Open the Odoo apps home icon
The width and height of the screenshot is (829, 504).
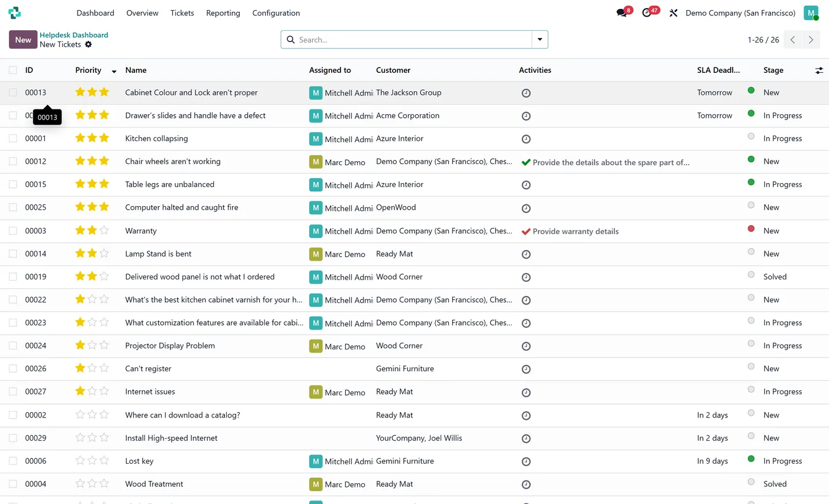[15, 12]
